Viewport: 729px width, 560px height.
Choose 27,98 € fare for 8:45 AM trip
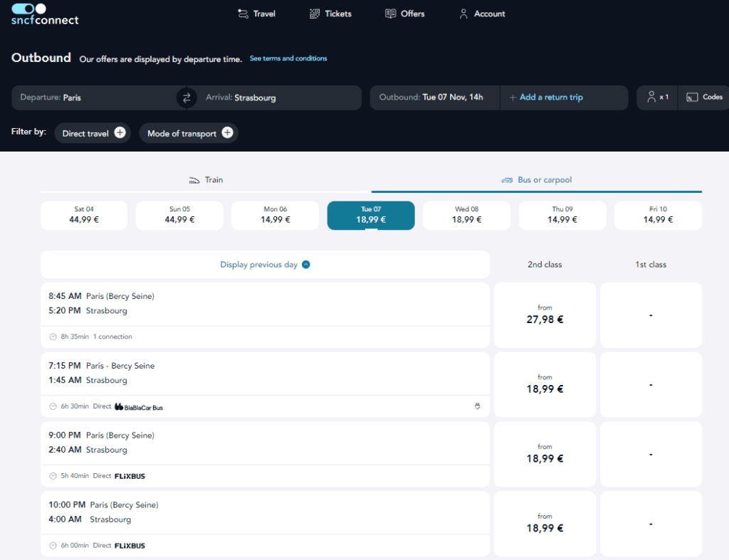[545, 315]
